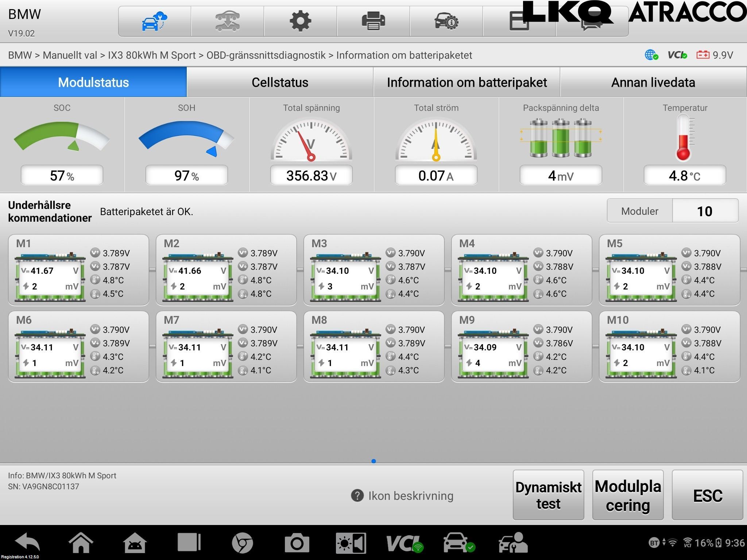Switch to the Cellstatus tab
The image size is (747, 560).
[280, 82]
